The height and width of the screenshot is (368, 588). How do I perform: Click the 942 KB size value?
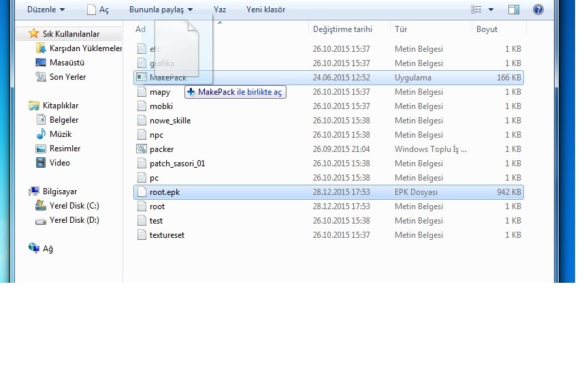[x=509, y=192]
